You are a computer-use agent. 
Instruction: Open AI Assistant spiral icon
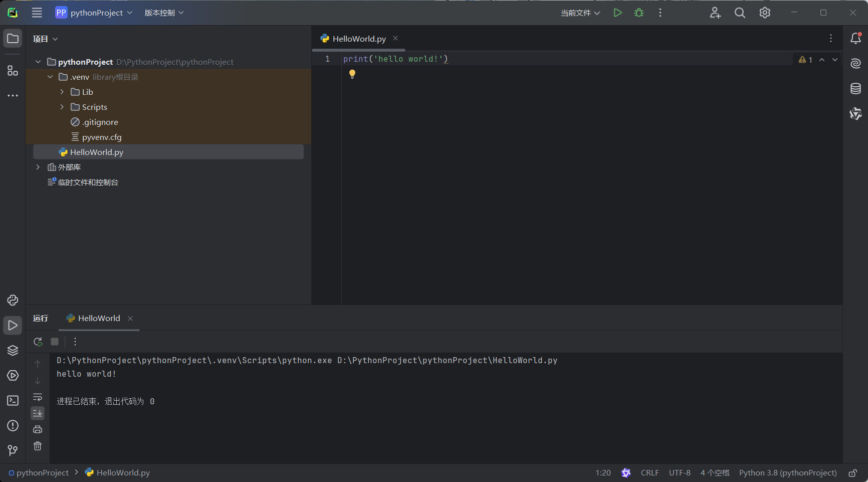click(x=855, y=63)
